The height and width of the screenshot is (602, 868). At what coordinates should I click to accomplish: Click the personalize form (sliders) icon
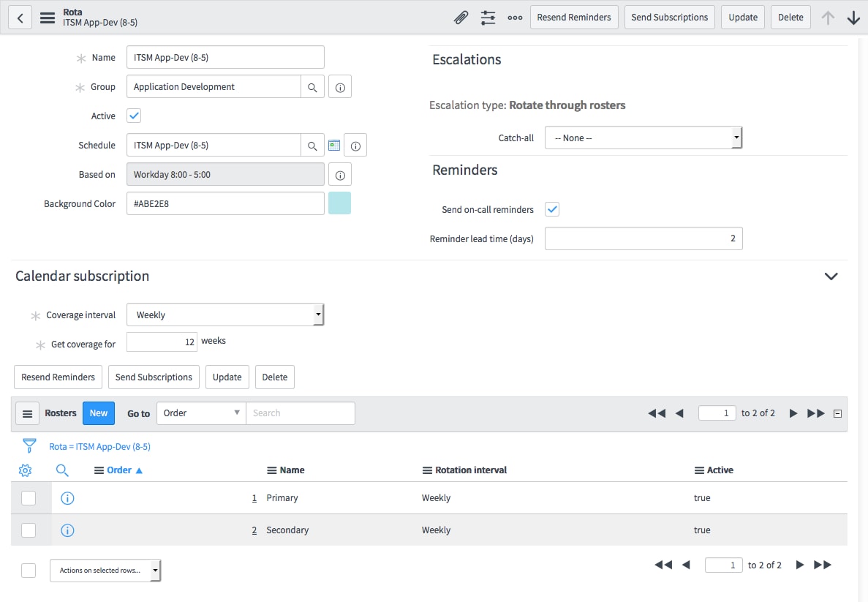(x=488, y=17)
